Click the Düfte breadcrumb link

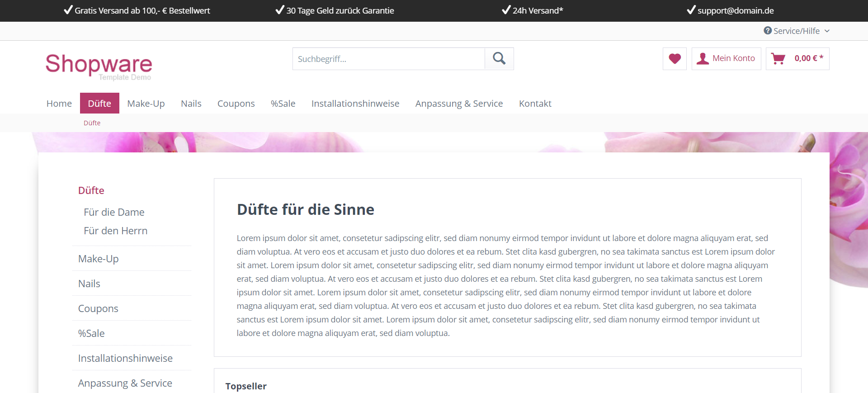(x=92, y=123)
